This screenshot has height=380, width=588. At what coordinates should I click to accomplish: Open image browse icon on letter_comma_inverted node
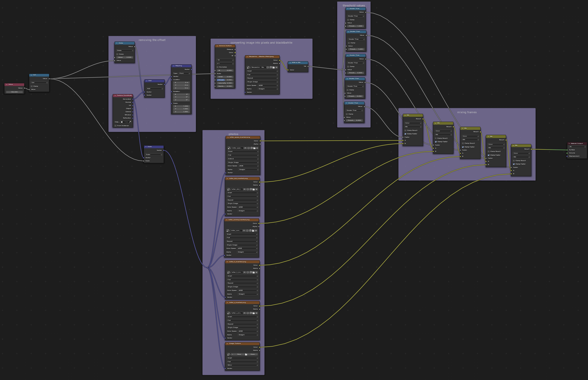[x=228, y=230]
